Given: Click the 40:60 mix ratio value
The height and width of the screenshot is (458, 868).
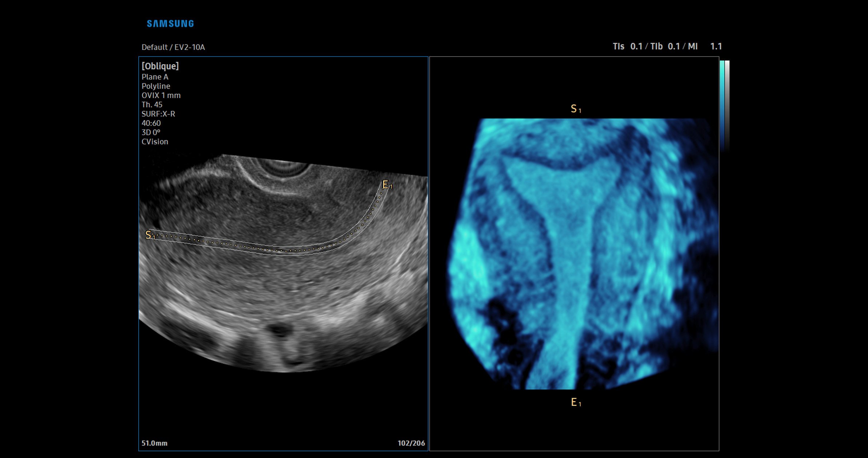Looking at the screenshot, I should 151,123.
